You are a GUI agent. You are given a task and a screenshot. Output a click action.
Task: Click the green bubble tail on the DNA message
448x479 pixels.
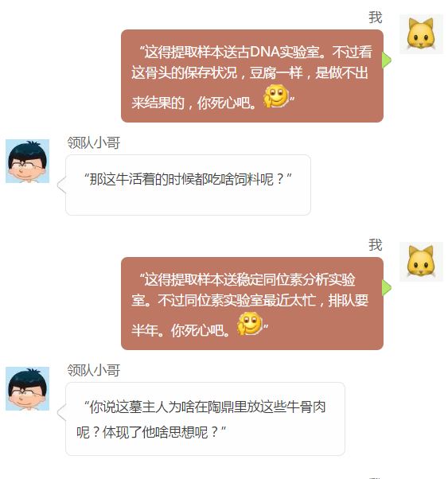pyautogui.click(x=387, y=60)
